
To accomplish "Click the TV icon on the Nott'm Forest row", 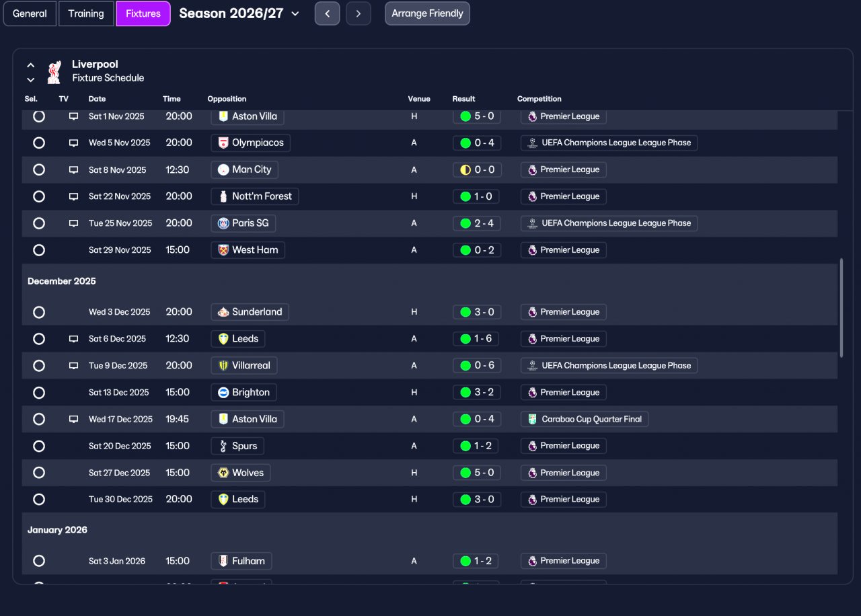I will pos(73,196).
